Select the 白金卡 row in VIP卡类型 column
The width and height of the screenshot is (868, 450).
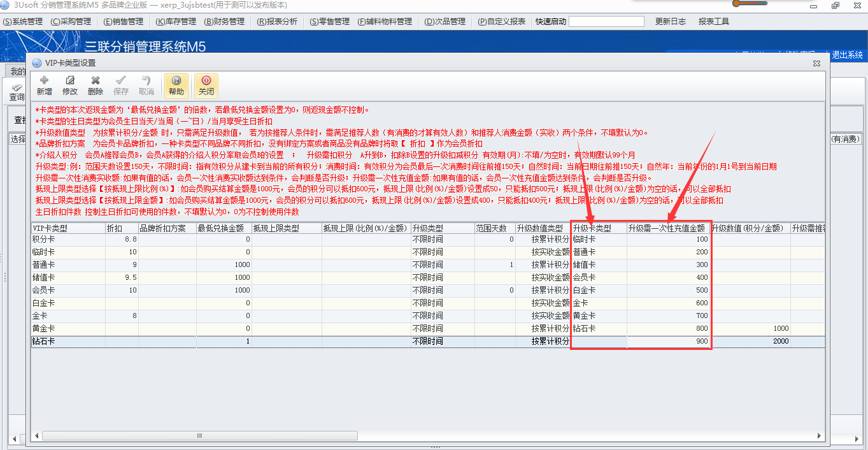tap(68, 303)
